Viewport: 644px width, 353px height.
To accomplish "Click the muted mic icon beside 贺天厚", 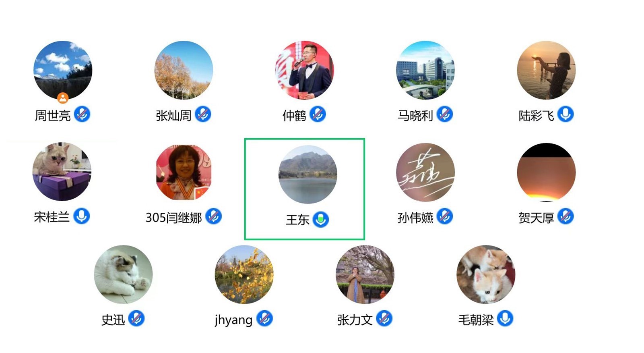I will [x=566, y=216].
